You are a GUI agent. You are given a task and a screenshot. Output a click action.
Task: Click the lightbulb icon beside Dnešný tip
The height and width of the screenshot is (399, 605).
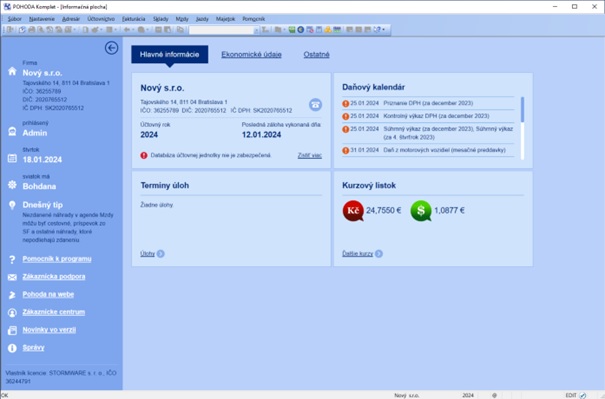click(12, 205)
